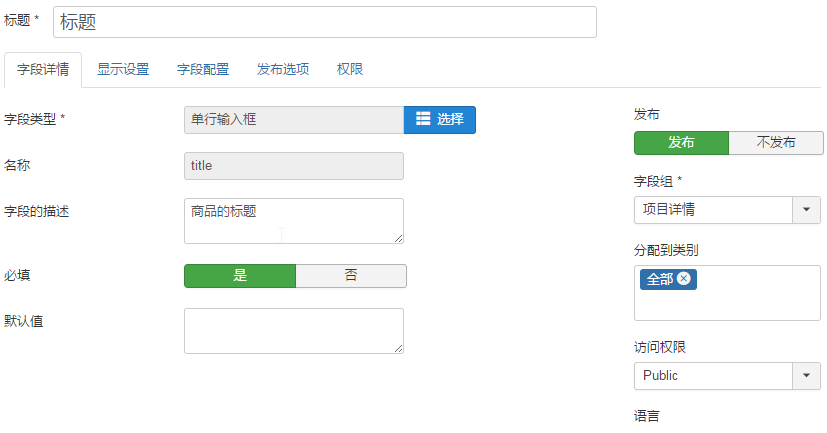Open the 字段组 dropdown arrow
Image resolution: width=827 pixels, height=433 pixels.
(806, 210)
